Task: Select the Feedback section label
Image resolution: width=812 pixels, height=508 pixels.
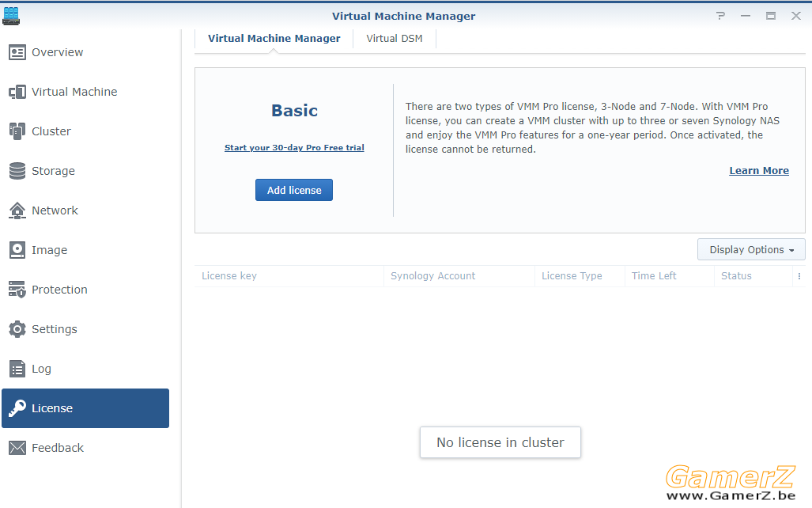Action: point(58,448)
